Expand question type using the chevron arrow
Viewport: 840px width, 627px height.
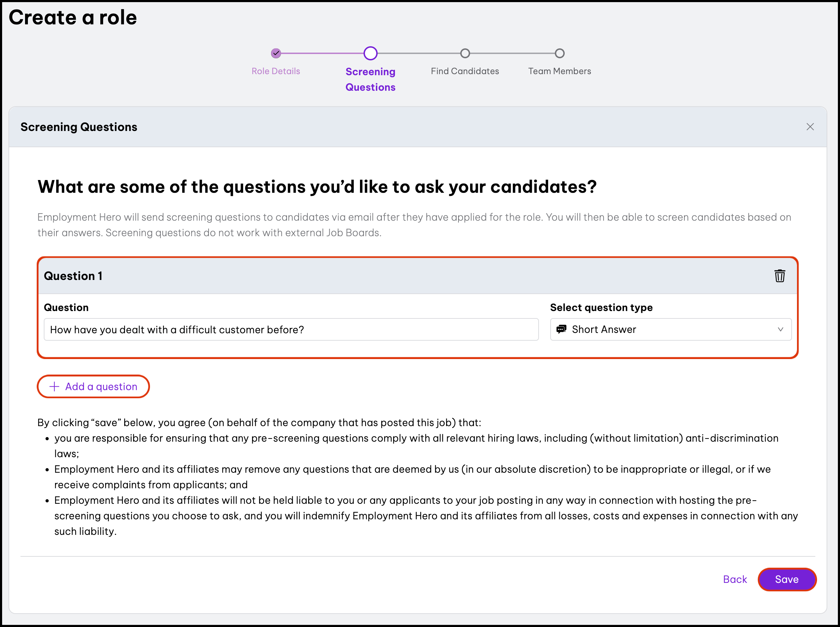click(780, 329)
